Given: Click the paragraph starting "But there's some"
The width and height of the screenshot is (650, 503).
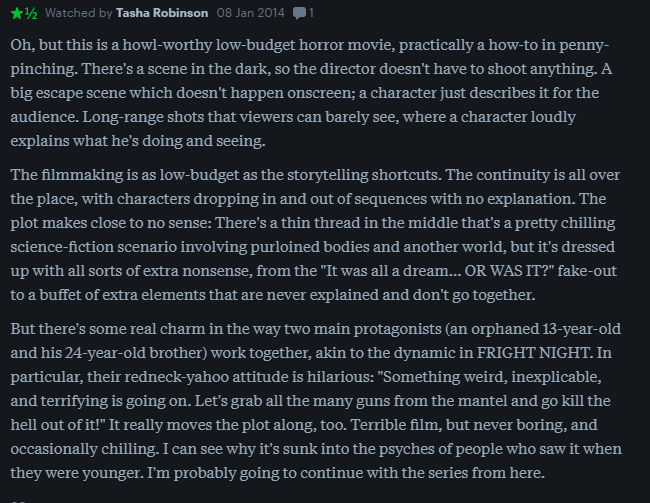Looking at the screenshot, I should (x=316, y=401).
